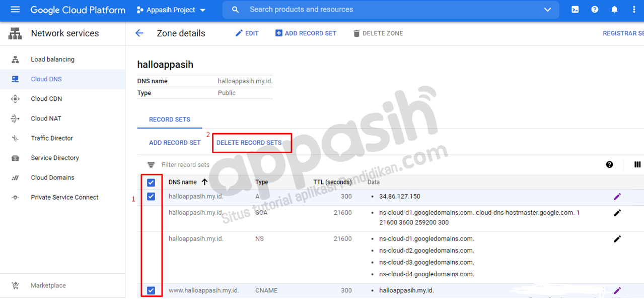Open the notifications bell
644x304 pixels.
[614, 10]
